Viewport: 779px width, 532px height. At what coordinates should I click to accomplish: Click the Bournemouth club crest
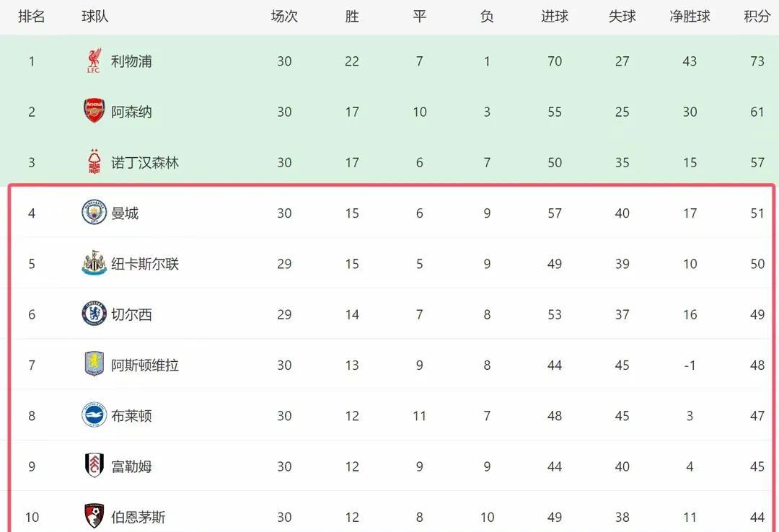(x=94, y=516)
